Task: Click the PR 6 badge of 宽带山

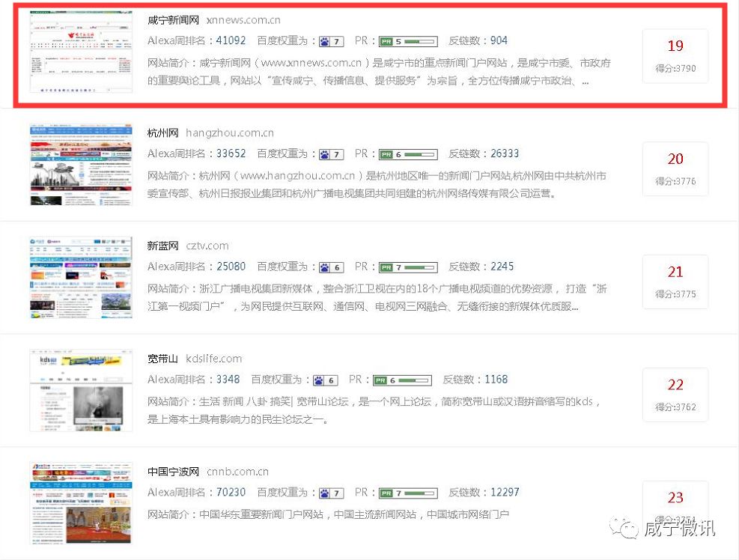Action: tap(402, 380)
